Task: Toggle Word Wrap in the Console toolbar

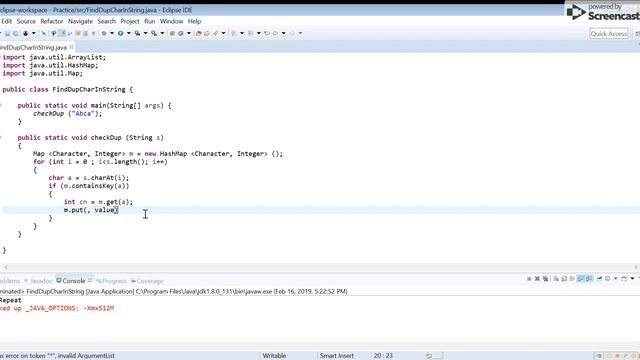Action: tap(572, 278)
